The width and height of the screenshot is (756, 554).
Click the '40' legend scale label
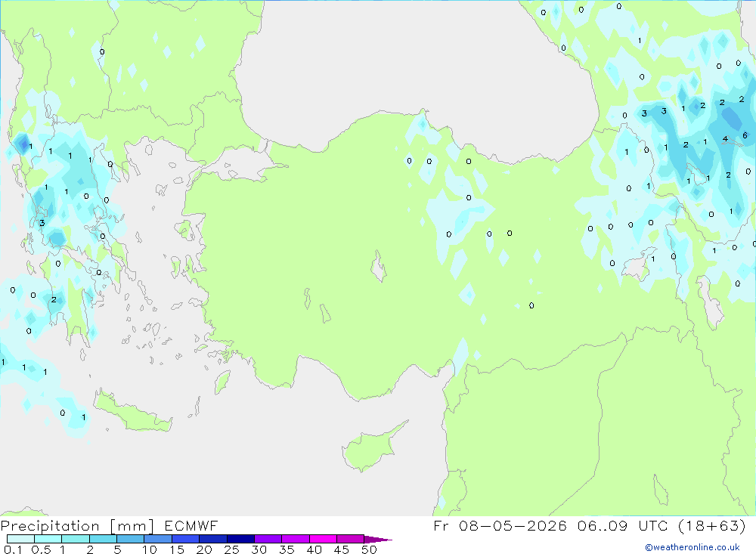pyautogui.click(x=314, y=549)
